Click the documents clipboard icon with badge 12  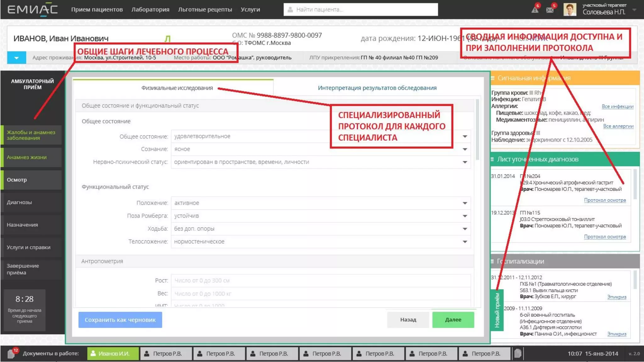(11, 354)
